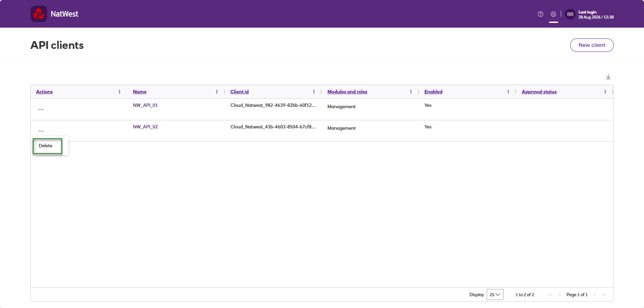Viewport: 644px width, 308px height.
Task: Click the NatWest brand name text
Action: pyautogui.click(x=64, y=14)
